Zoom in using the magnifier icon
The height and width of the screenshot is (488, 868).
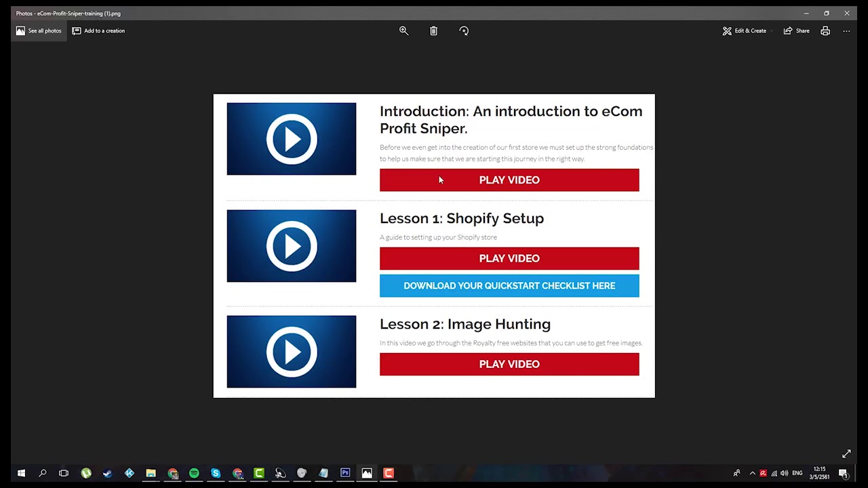click(403, 30)
